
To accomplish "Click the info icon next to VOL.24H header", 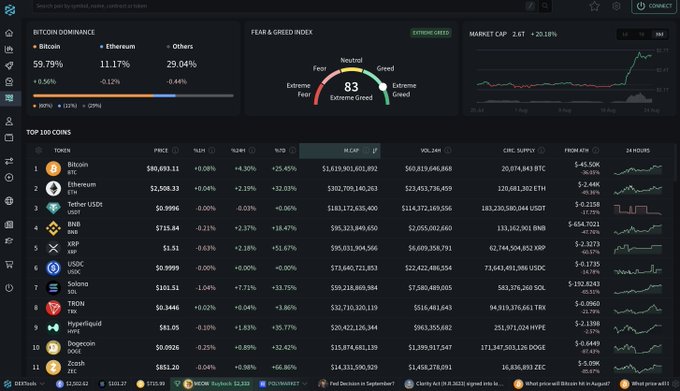I will click(448, 150).
